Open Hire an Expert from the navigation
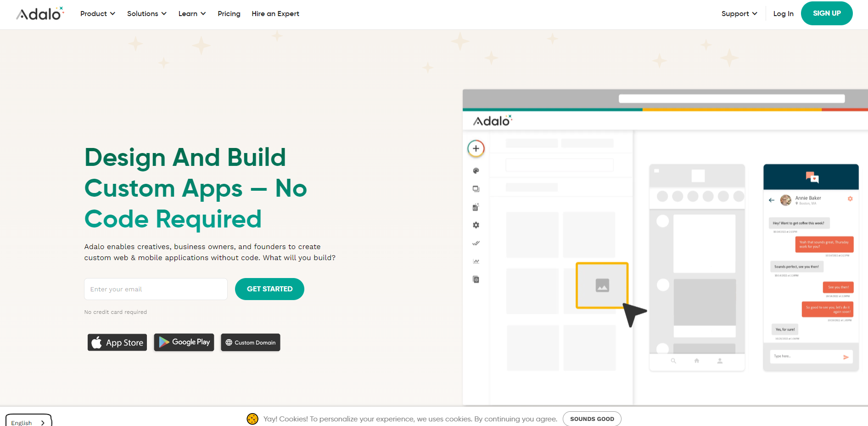The height and width of the screenshot is (426, 868). [x=275, y=14]
